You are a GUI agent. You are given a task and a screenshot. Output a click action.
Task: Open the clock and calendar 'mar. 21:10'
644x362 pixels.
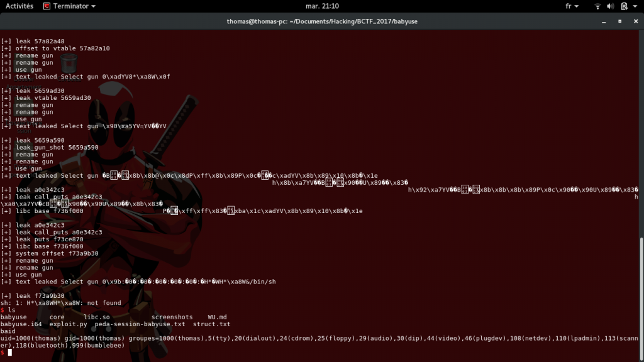[322, 6]
